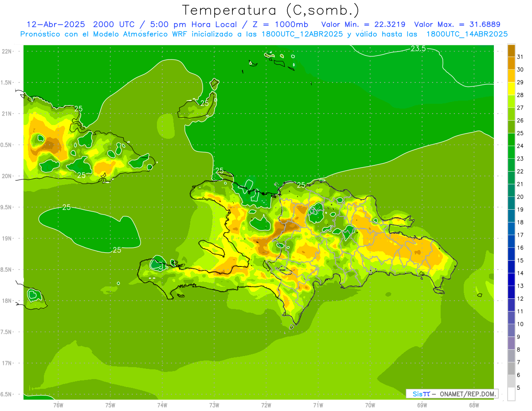532x411 pixels.
Task: Click the legend value "5"
Action: click(x=519, y=388)
